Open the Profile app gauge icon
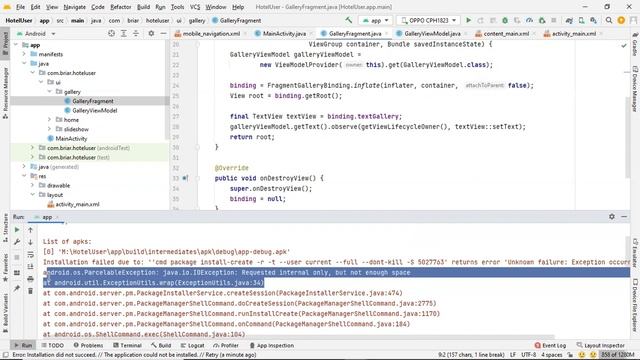Screen dimensions: 640x360 click(x=529, y=20)
